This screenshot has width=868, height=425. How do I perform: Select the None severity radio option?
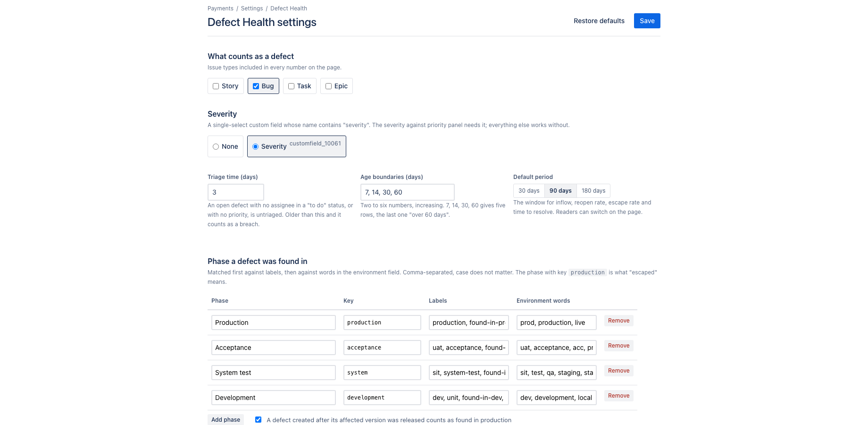(x=216, y=146)
